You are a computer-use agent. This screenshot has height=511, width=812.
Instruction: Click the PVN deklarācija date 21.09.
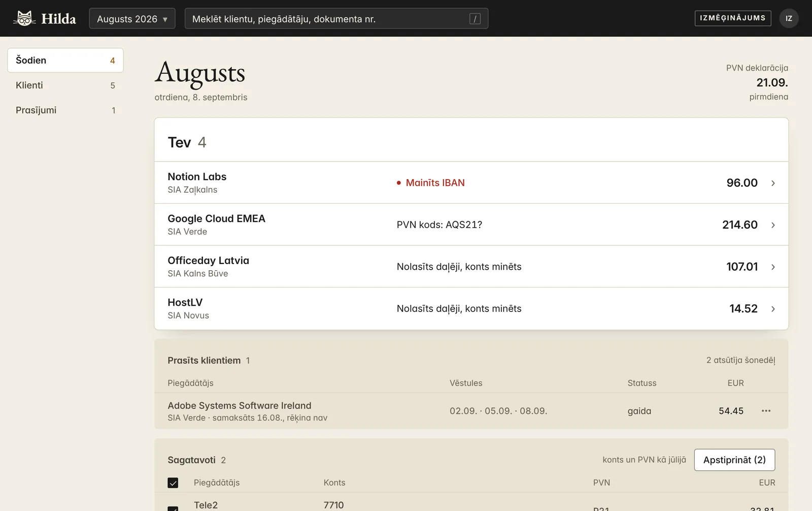(x=772, y=82)
